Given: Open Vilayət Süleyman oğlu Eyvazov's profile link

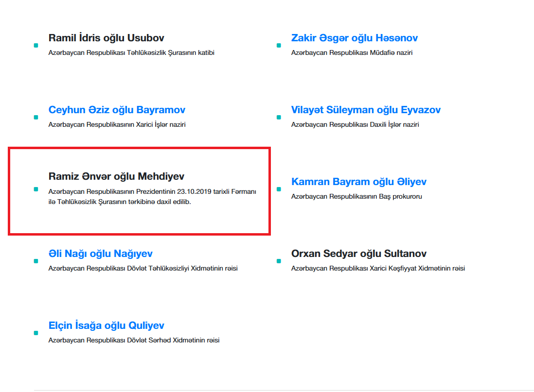Looking at the screenshot, I should pyautogui.click(x=366, y=110).
